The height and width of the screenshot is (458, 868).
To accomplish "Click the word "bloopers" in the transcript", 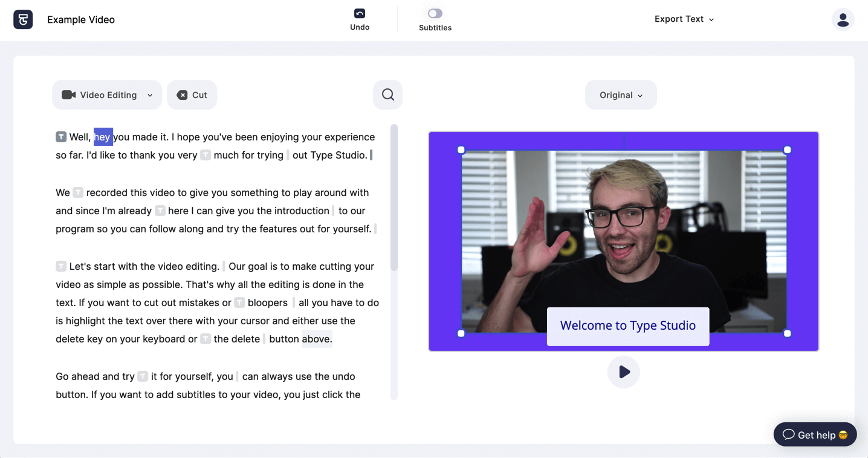I will pos(268,303).
